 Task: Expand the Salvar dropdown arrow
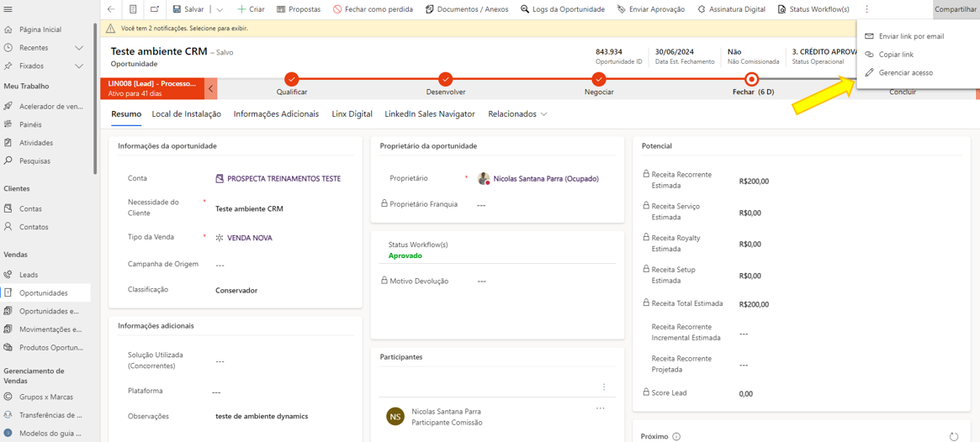coord(220,9)
